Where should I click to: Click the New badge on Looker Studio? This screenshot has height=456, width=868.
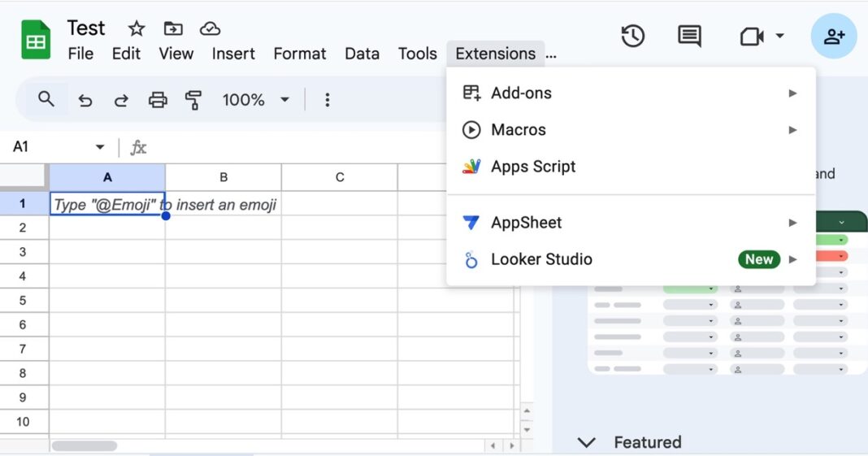[x=759, y=259]
